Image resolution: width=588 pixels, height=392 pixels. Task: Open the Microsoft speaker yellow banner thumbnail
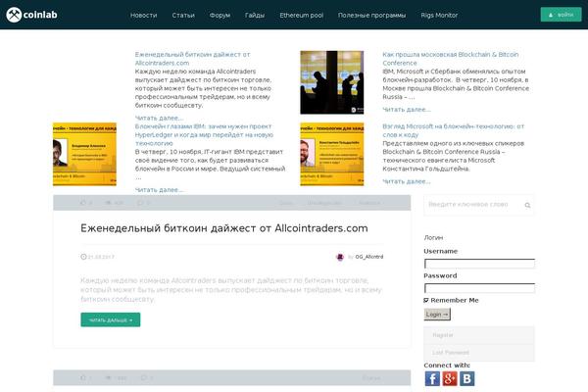click(332, 154)
